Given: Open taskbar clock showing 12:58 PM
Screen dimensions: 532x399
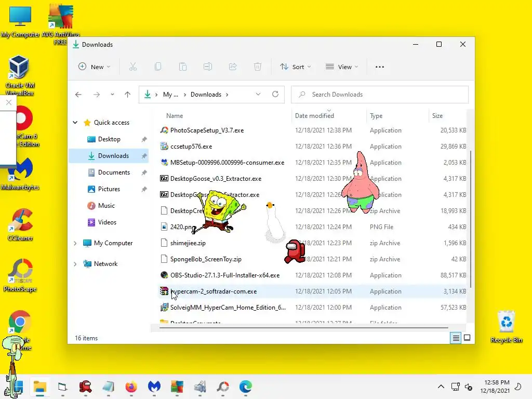Looking at the screenshot, I should 495,387.
